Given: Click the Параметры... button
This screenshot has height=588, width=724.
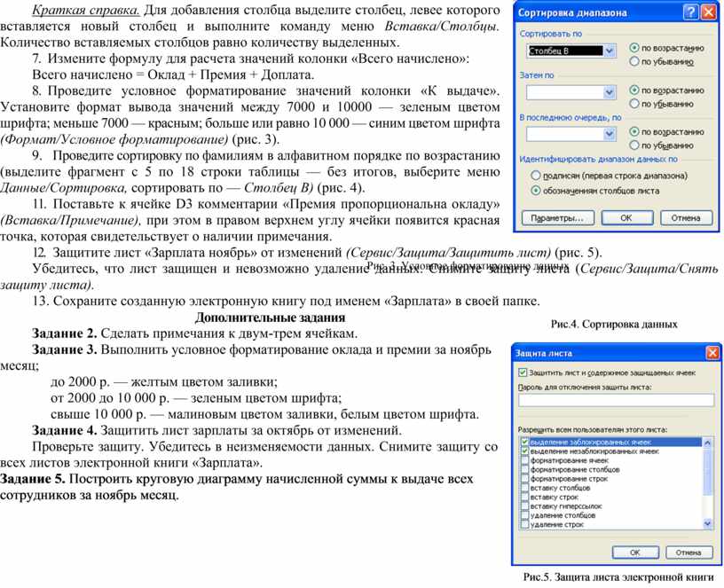Looking at the screenshot, I should point(558,218).
